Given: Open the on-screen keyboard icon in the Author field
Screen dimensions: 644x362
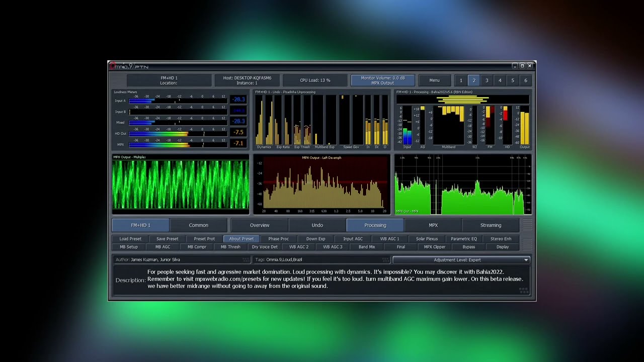Looking at the screenshot, I should (246, 260).
